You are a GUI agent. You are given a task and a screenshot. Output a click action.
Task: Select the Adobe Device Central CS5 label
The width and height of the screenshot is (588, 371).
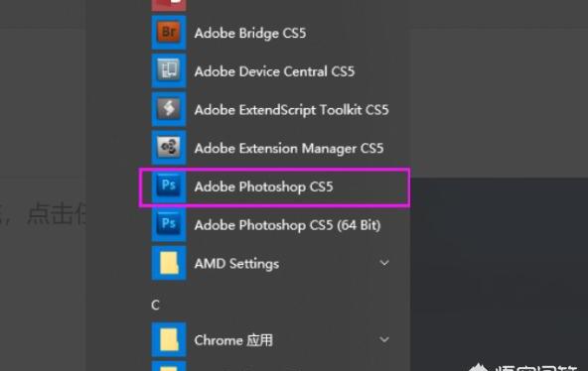(x=274, y=71)
